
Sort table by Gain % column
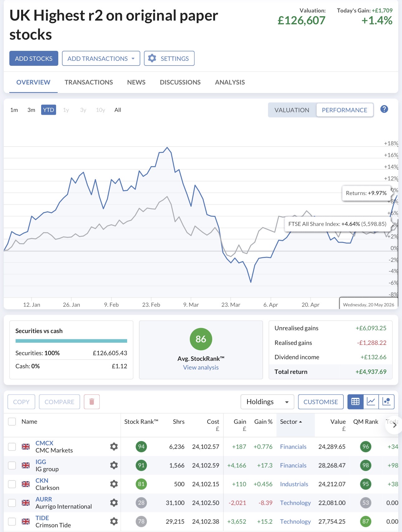click(x=263, y=422)
